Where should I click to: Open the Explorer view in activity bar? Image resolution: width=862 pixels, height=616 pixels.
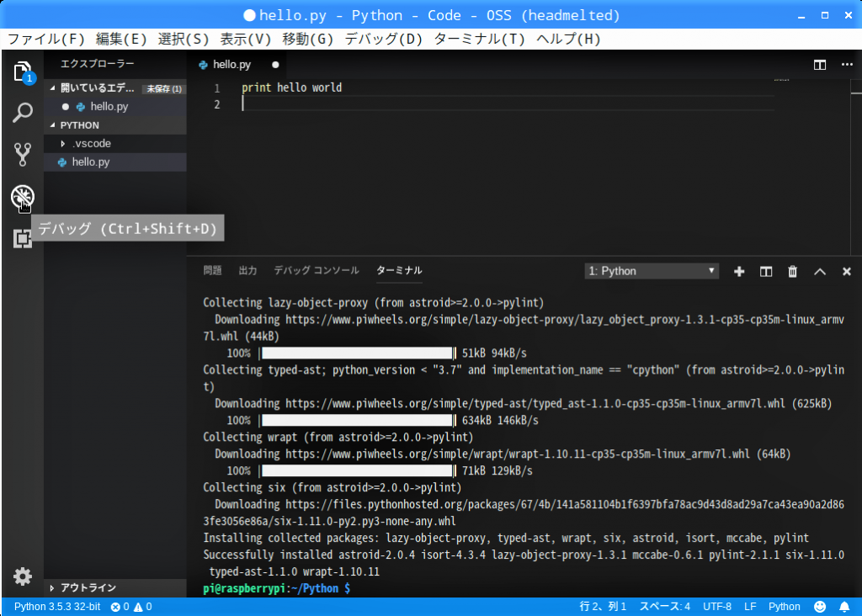23,72
